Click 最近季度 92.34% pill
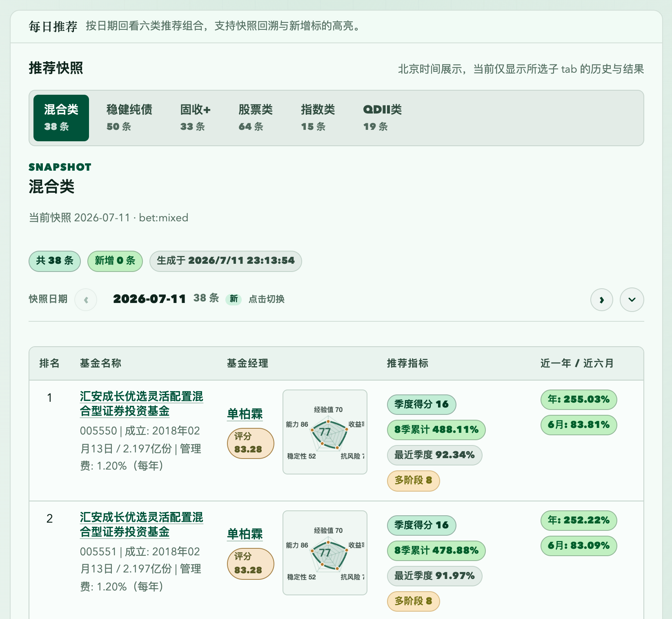672x619 pixels. [435, 455]
